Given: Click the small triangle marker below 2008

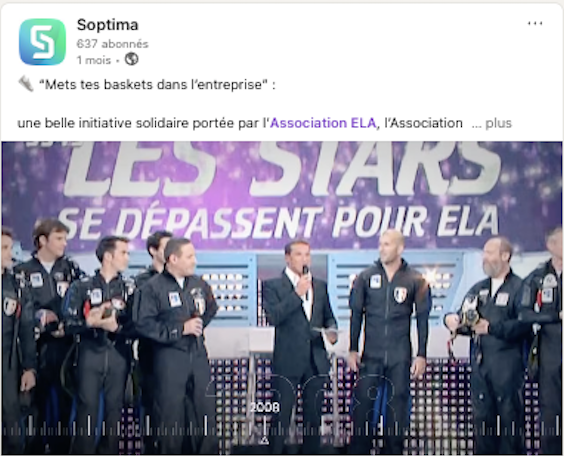Looking at the screenshot, I should click(x=264, y=441).
